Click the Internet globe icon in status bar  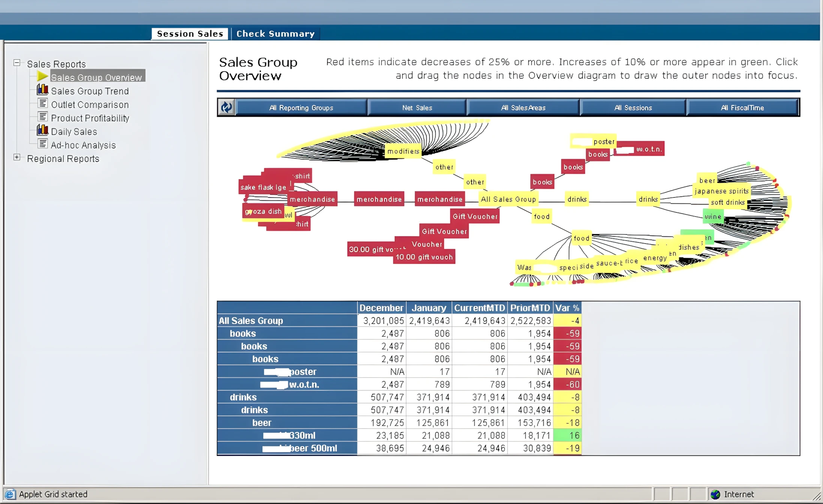pos(715,494)
